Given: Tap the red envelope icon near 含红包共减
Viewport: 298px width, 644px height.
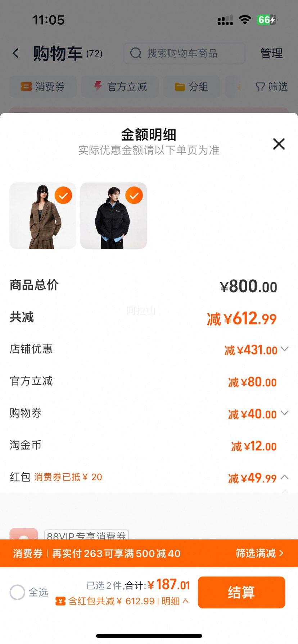Looking at the screenshot, I should 60,601.
